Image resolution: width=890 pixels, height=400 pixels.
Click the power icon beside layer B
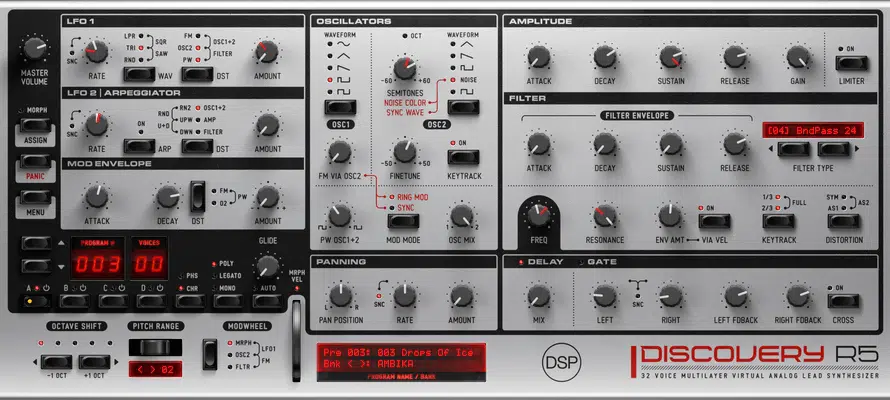83,288
